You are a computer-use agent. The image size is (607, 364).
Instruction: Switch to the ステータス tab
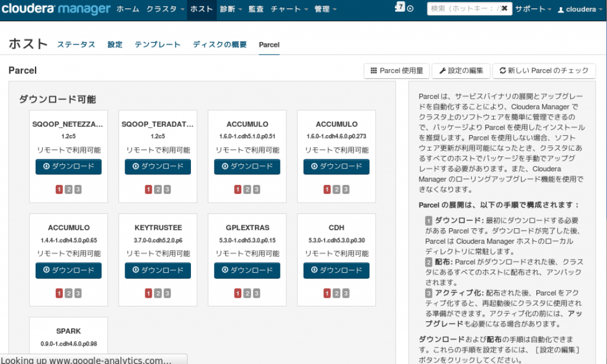point(76,44)
